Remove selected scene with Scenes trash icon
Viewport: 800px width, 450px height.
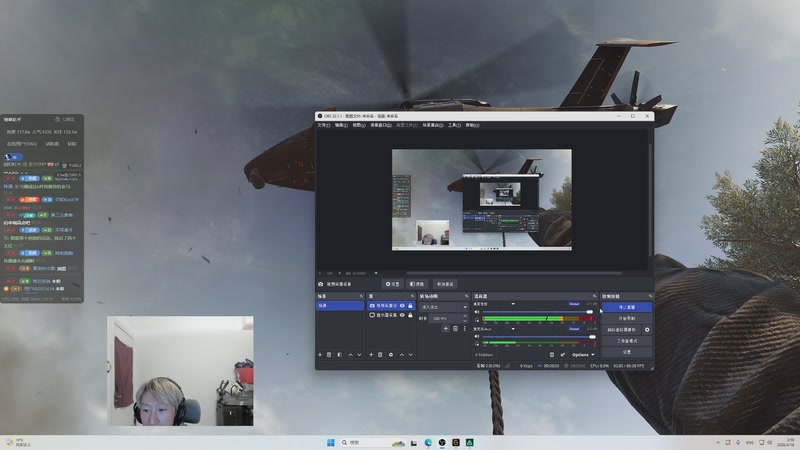pos(329,355)
